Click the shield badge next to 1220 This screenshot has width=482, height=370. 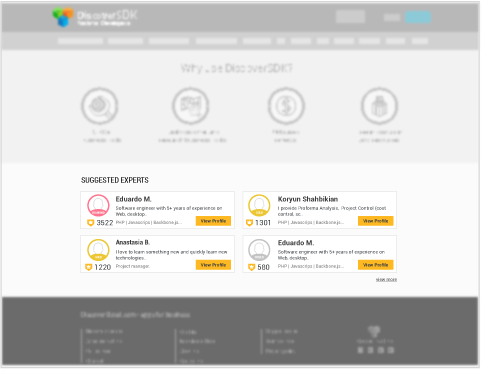point(88,267)
